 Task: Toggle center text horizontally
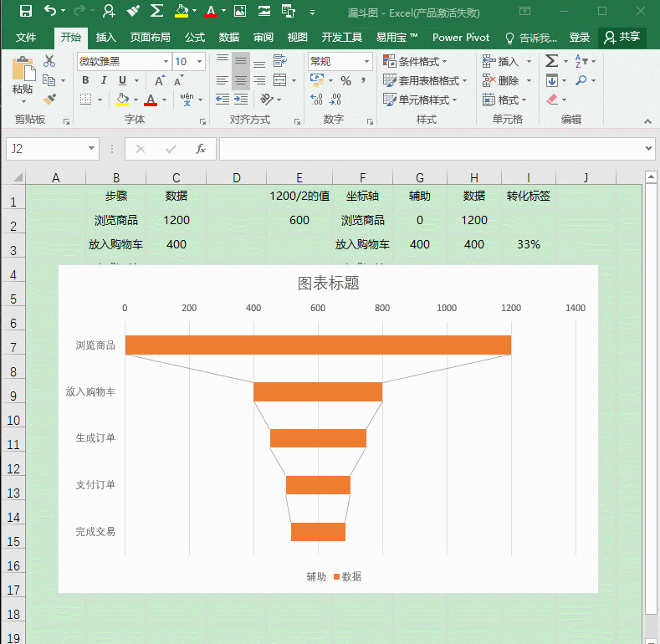click(240, 80)
